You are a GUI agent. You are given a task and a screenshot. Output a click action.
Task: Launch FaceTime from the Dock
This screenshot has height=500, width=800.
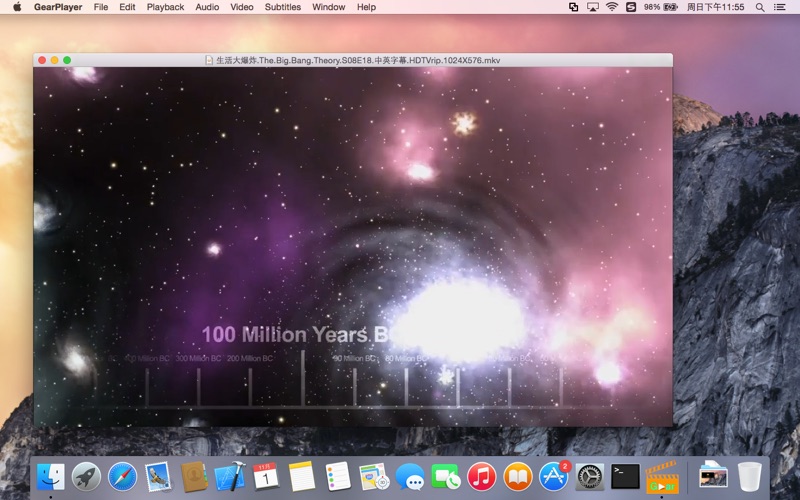coord(445,477)
